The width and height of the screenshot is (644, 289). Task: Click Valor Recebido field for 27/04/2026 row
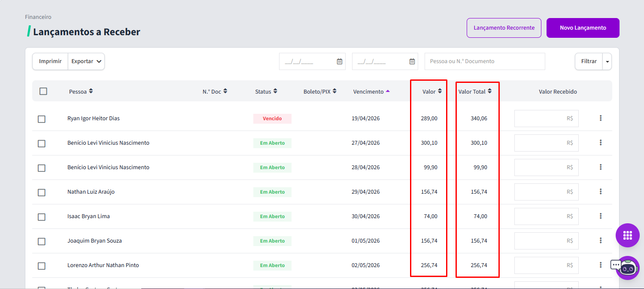click(x=547, y=143)
